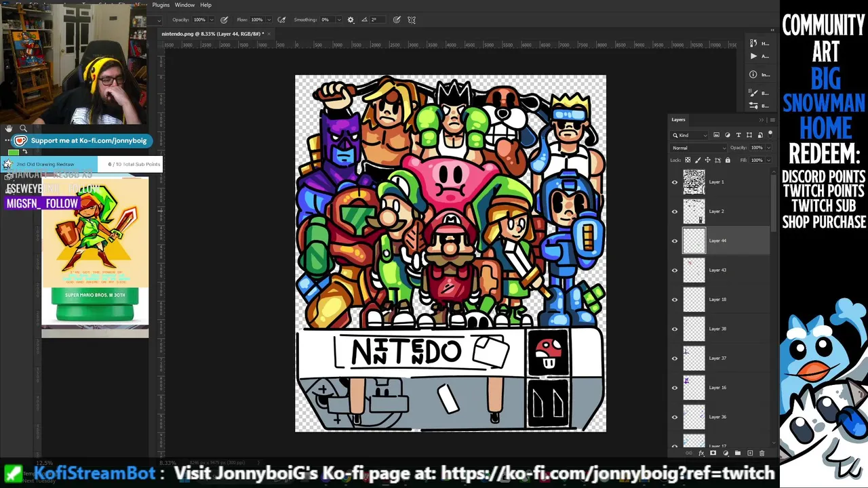Collapse the panel dock double arrows
The height and width of the screenshot is (488, 868).
click(x=772, y=30)
